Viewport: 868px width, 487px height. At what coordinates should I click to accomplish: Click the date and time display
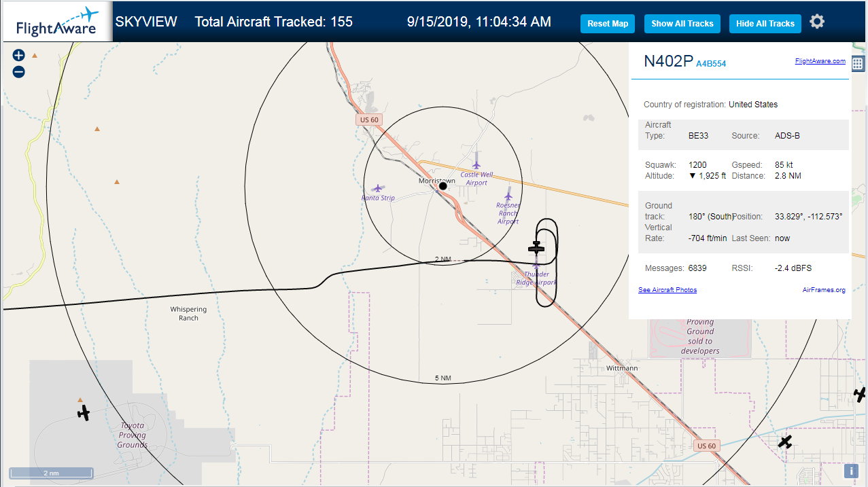pos(479,22)
